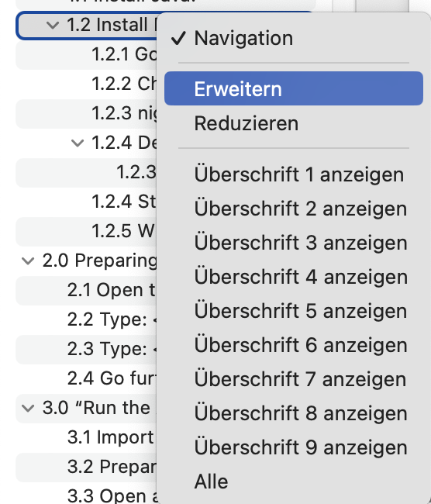The height and width of the screenshot is (504, 431).
Task: Click Überschrift 7 anzeigen
Action: pyautogui.click(x=294, y=379)
